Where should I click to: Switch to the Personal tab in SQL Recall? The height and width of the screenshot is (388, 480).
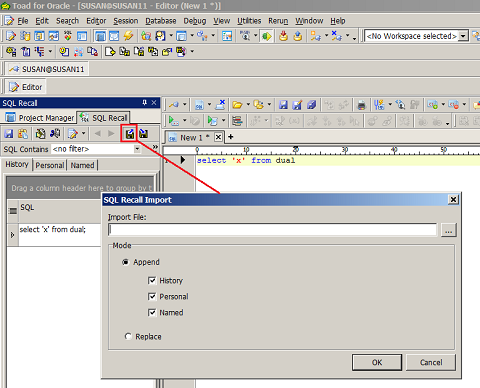[50, 165]
